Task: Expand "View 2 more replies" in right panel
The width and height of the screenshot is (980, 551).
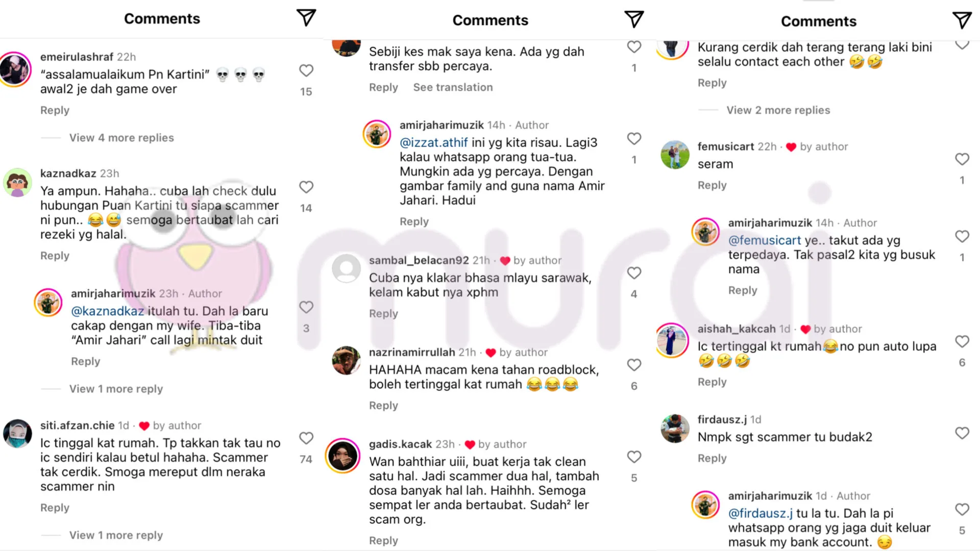Action: 778,110
